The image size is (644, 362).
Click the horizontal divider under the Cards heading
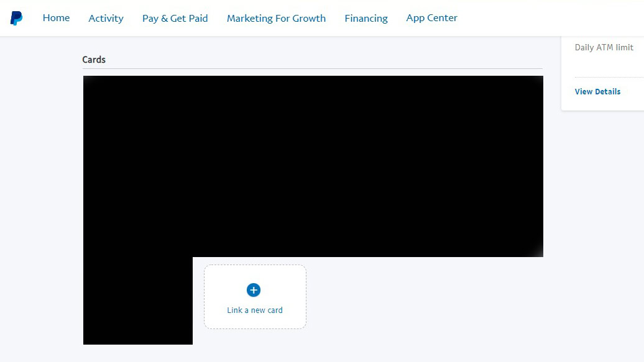point(311,68)
